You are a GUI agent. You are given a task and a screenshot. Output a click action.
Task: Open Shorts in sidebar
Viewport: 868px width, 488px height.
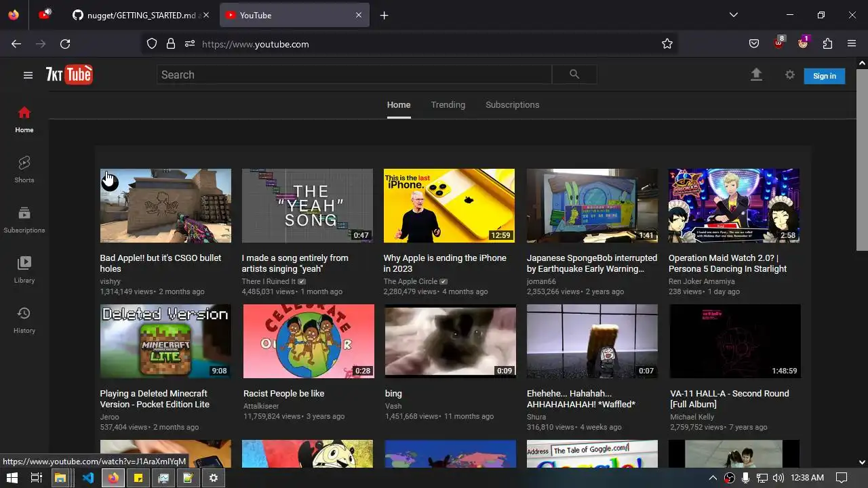24,169
